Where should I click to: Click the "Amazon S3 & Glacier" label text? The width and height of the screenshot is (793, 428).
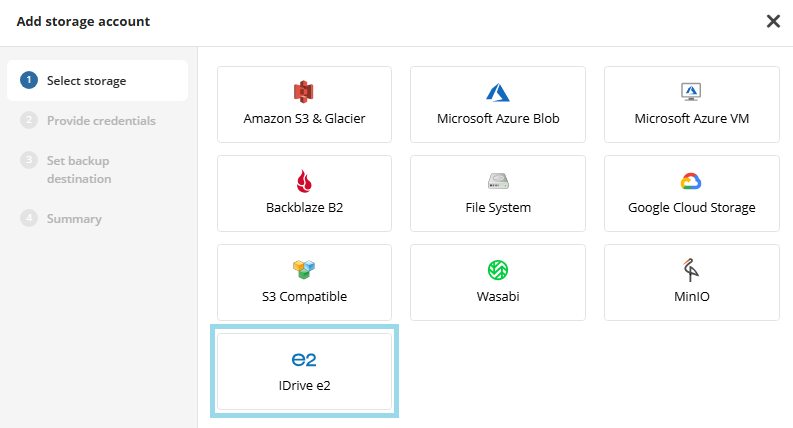tap(304, 119)
